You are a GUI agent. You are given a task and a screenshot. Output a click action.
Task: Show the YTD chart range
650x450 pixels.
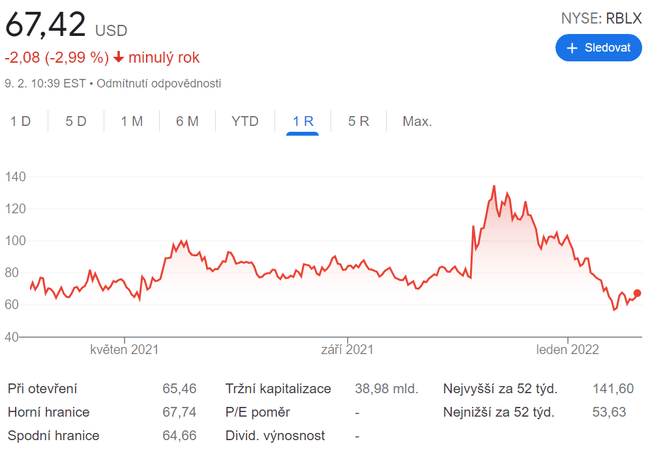[x=245, y=122]
